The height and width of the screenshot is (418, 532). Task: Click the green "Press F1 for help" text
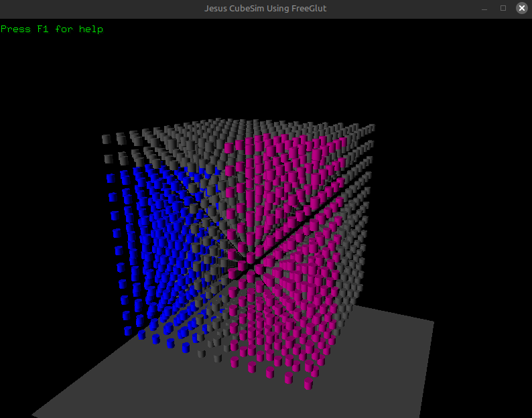tap(52, 29)
